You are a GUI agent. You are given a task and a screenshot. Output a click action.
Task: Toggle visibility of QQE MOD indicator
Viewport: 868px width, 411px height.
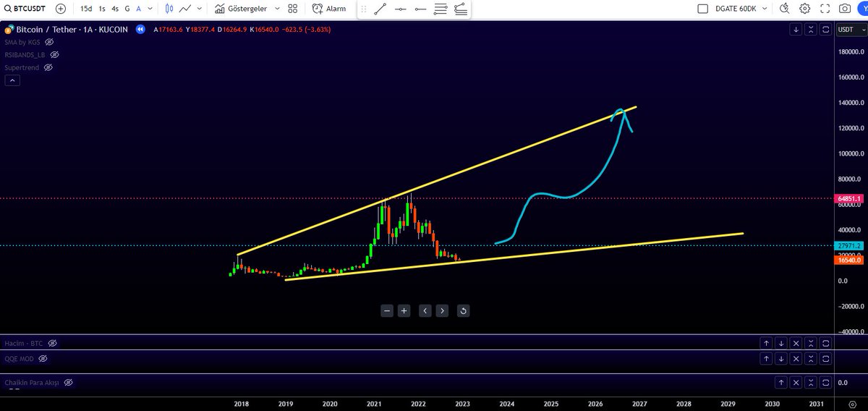point(43,358)
